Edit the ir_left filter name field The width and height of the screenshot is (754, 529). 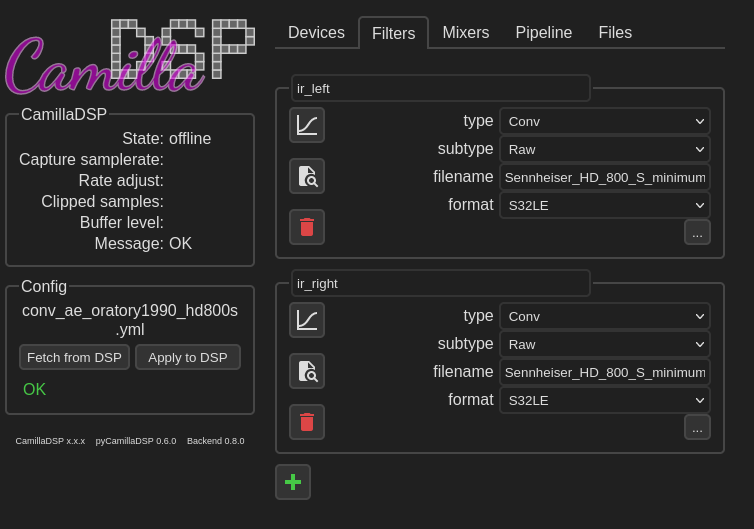click(440, 88)
